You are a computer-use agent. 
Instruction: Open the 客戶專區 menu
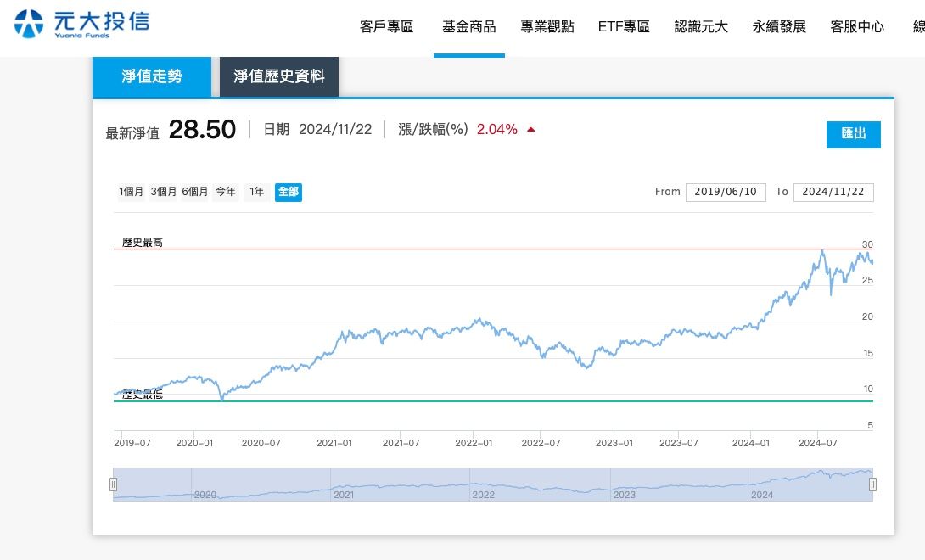[x=385, y=26]
